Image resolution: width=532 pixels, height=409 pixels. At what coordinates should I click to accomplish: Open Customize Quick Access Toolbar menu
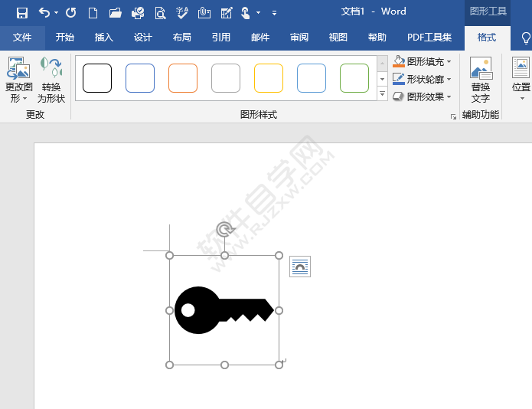tap(274, 13)
